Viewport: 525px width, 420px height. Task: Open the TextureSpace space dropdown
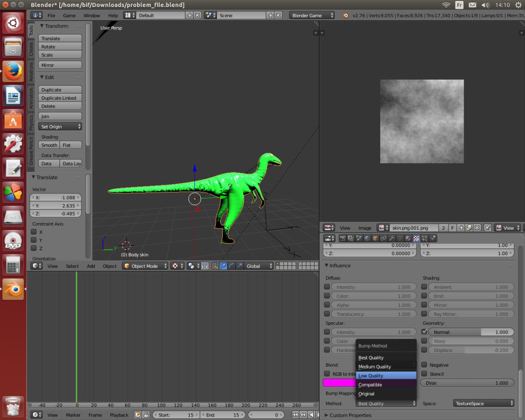click(483, 403)
